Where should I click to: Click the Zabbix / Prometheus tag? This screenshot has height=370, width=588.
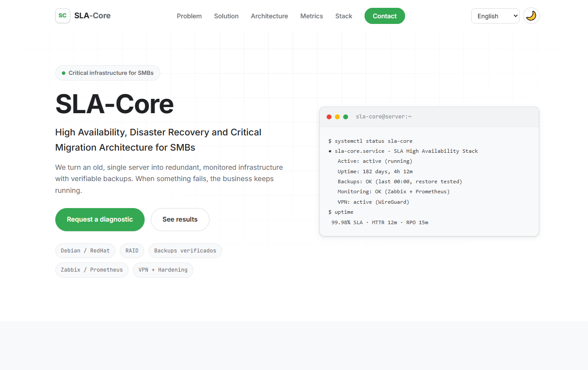[x=92, y=270]
